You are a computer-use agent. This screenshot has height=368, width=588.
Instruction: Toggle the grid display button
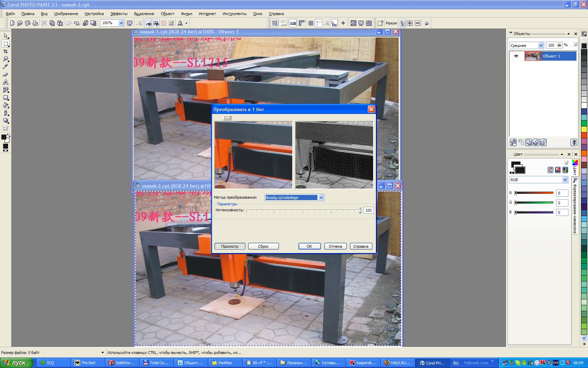tap(310, 23)
